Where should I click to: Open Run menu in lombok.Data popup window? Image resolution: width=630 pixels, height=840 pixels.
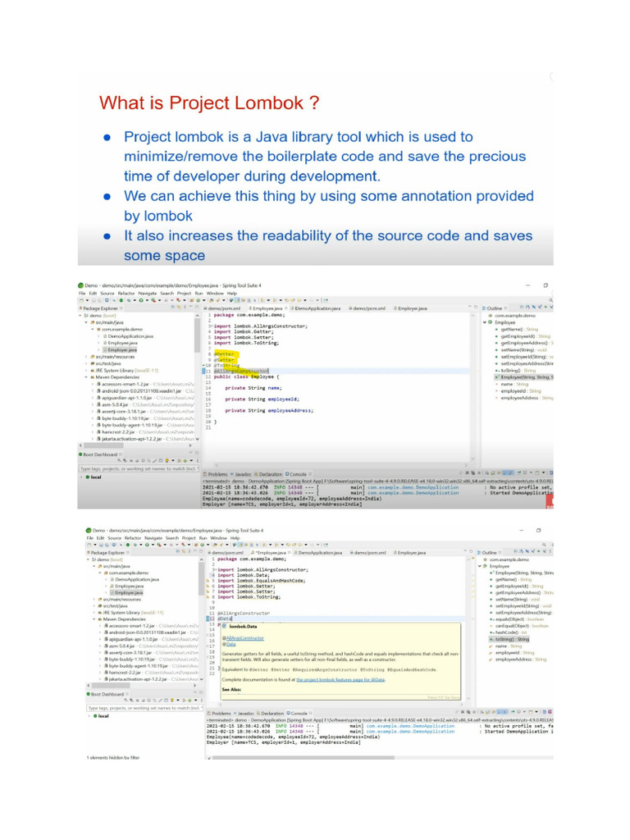click(x=203, y=538)
